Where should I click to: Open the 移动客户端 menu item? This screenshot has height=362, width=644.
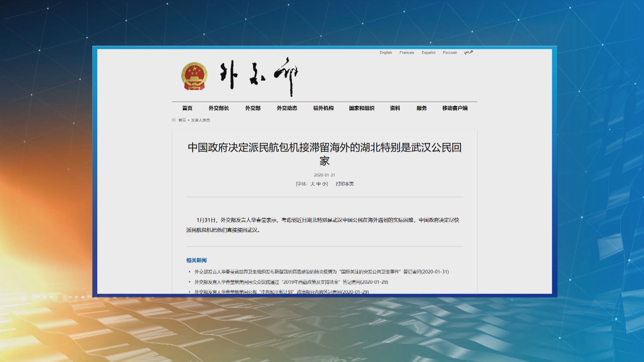pyautogui.click(x=454, y=108)
